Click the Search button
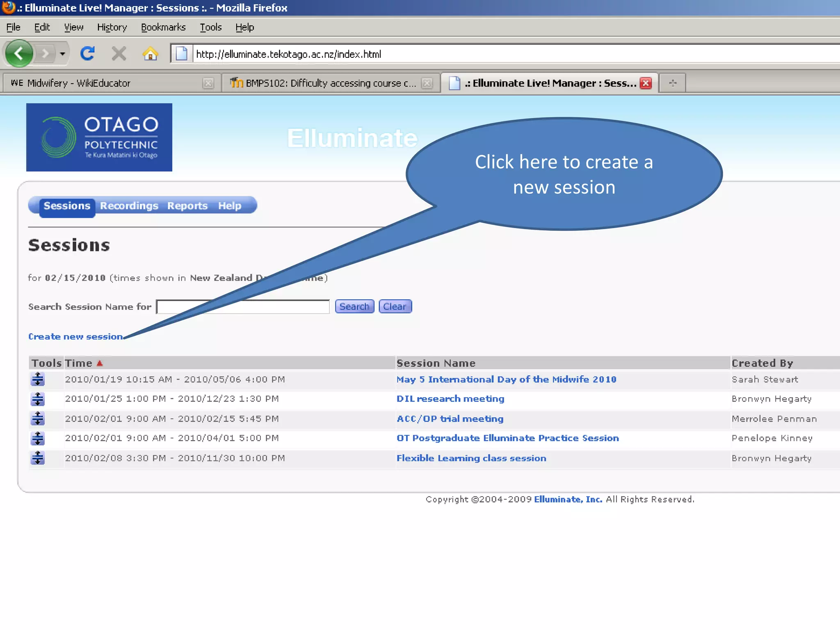840x630 pixels. 354,307
